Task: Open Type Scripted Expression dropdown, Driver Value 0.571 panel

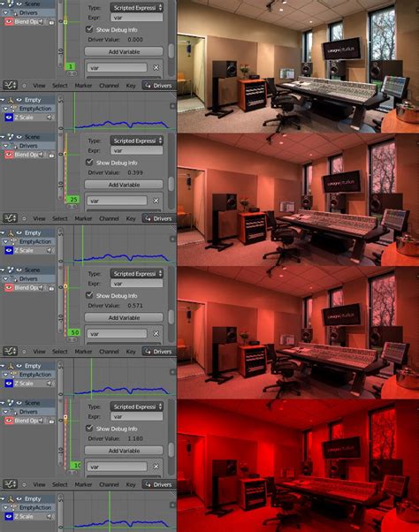Action: pos(136,273)
